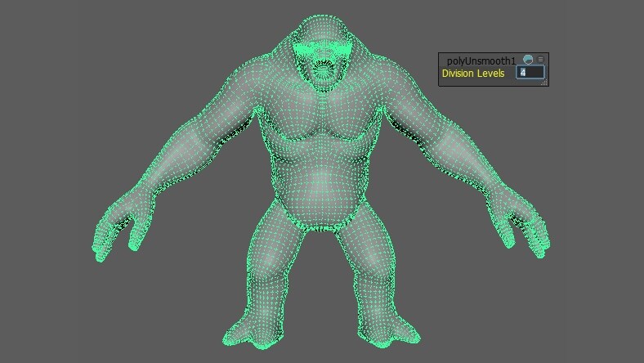Open the polyUnsmooth1 panel hamburger menu

point(540,59)
